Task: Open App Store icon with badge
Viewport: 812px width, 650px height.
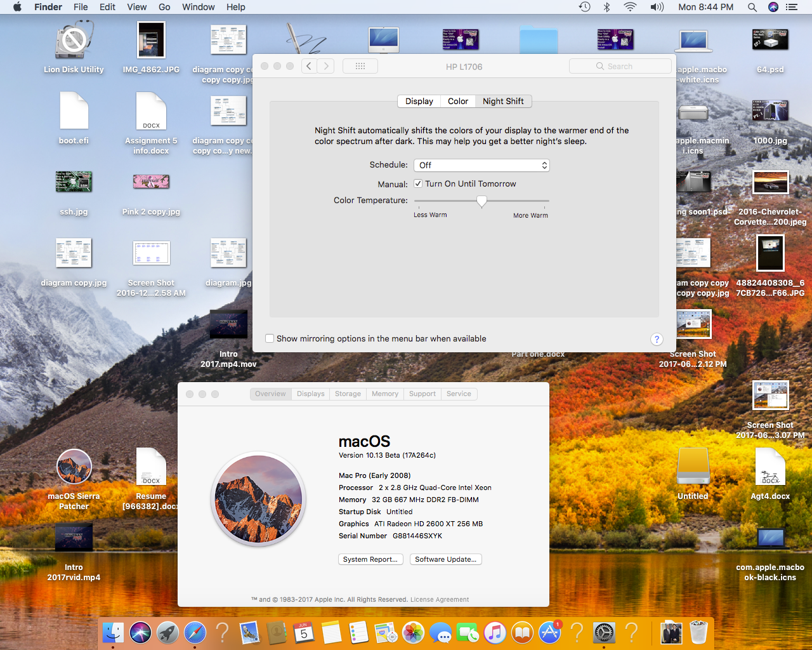Action: tap(549, 633)
